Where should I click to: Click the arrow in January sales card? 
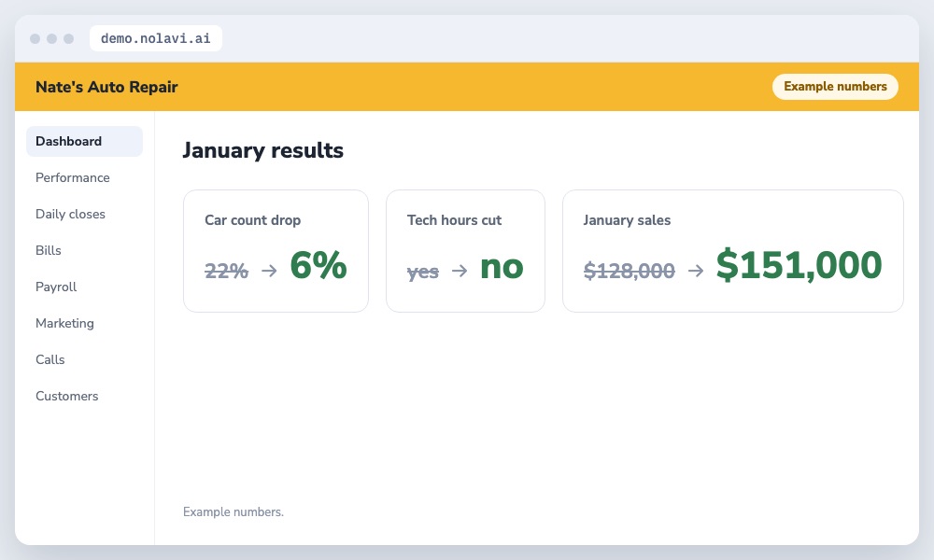(696, 271)
